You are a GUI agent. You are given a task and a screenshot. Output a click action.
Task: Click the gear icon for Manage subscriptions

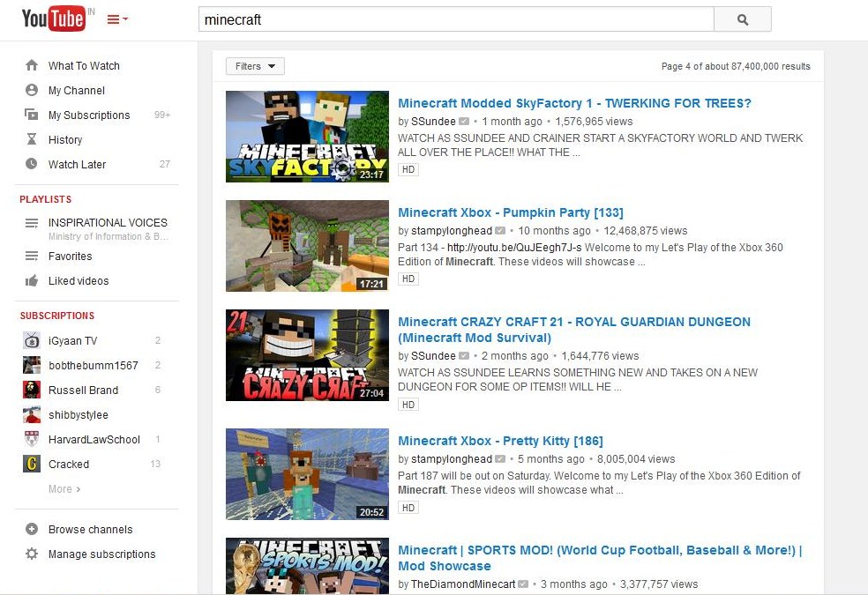pyautogui.click(x=32, y=554)
